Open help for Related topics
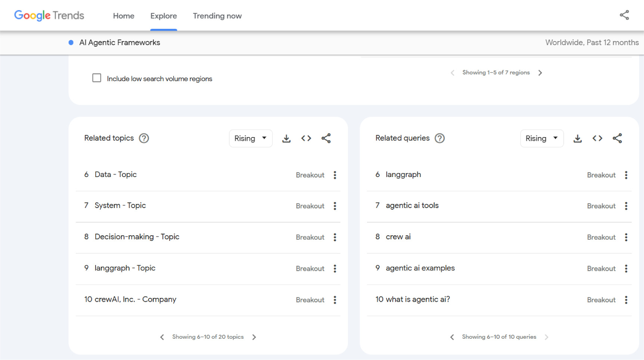 144,138
